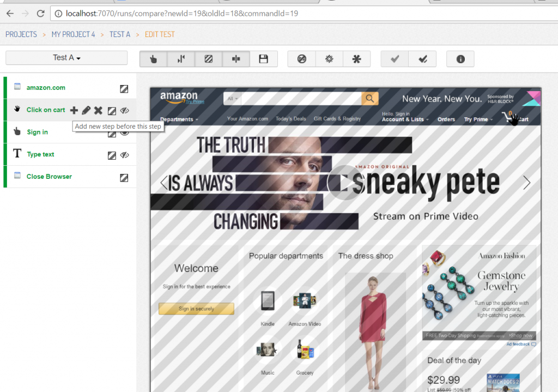This screenshot has width=558, height=392.
Task: Add new step before Click on cart
Action: (74, 111)
